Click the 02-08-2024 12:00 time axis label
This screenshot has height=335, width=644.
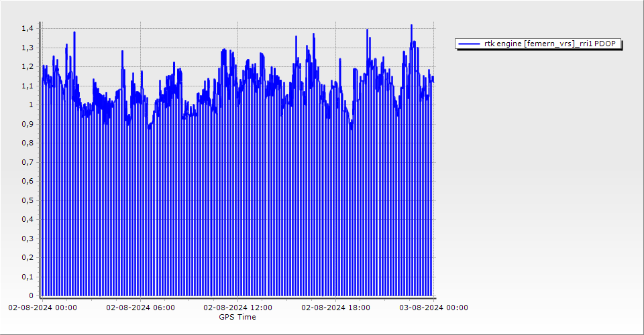pyautogui.click(x=238, y=308)
